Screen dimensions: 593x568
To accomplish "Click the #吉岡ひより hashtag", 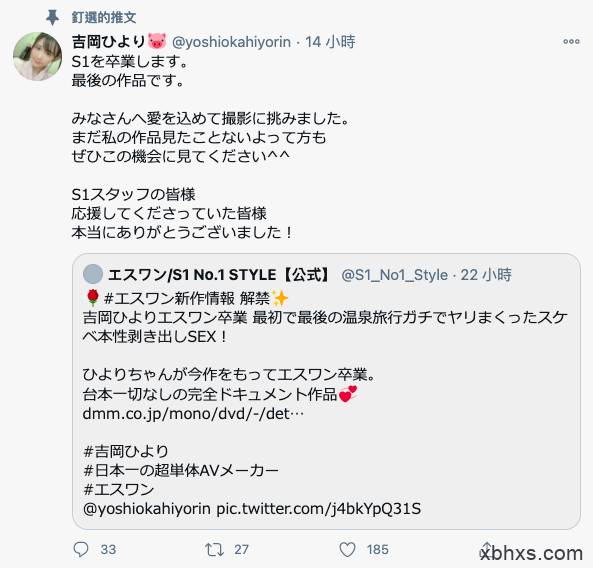I will pyautogui.click(x=126, y=451).
